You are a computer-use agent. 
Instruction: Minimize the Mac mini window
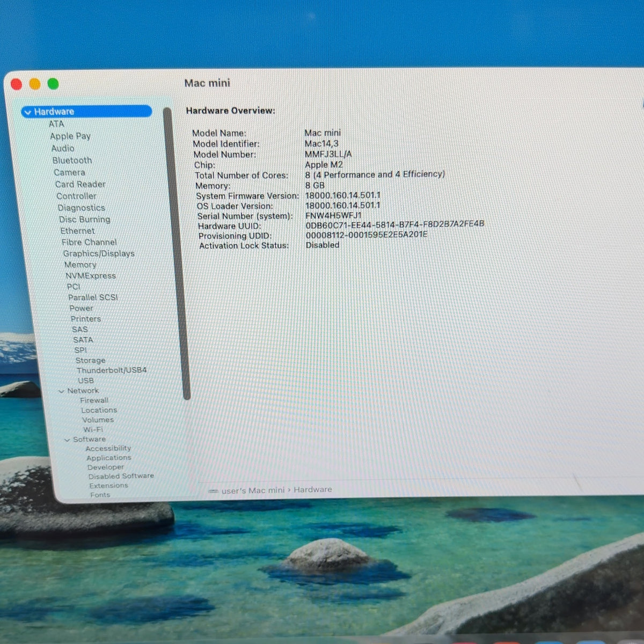click(35, 84)
